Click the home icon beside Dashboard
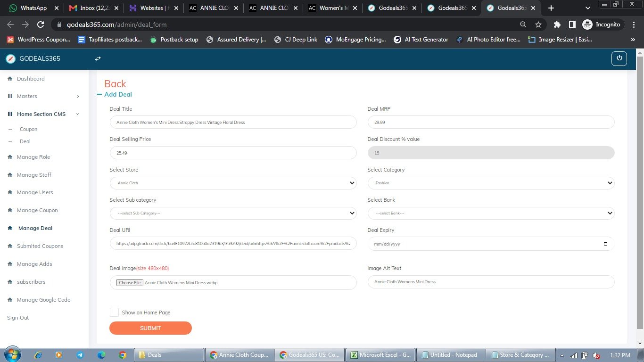The height and width of the screenshot is (362, 644). 10,79
